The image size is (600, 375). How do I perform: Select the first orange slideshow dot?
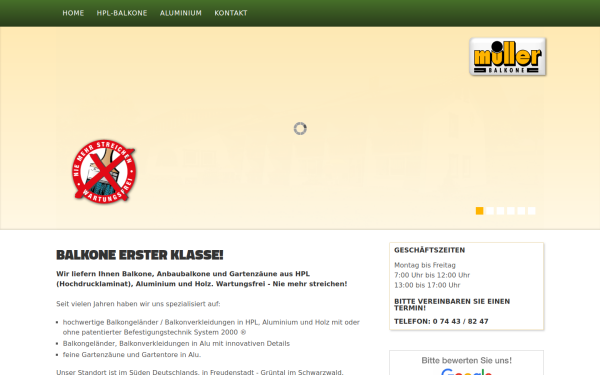pyautogui.click(x=479, y=211)
